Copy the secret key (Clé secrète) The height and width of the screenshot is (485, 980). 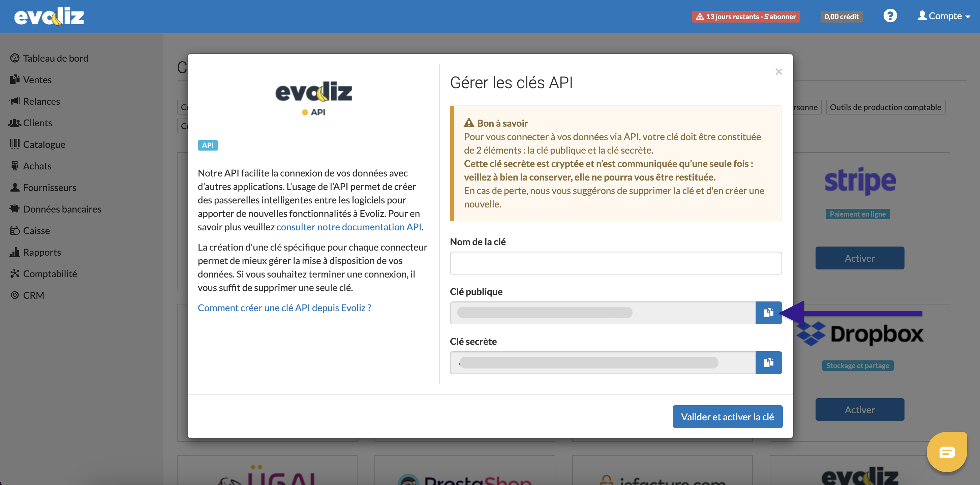point(768,363)
